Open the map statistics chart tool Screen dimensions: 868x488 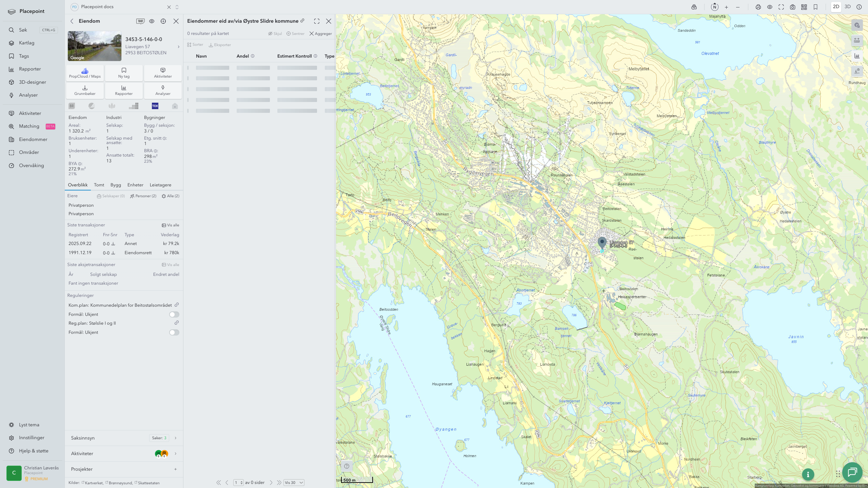click(x=857, y=56)
